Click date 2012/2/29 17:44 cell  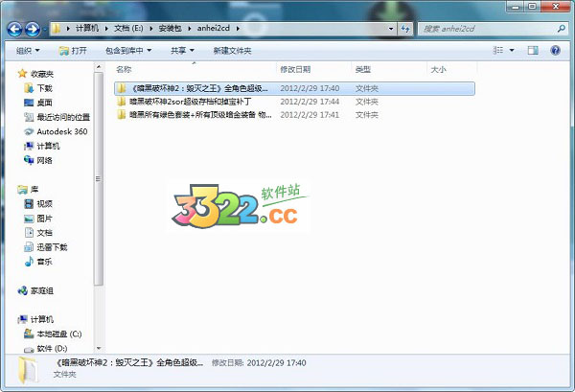tap(310, 102)
